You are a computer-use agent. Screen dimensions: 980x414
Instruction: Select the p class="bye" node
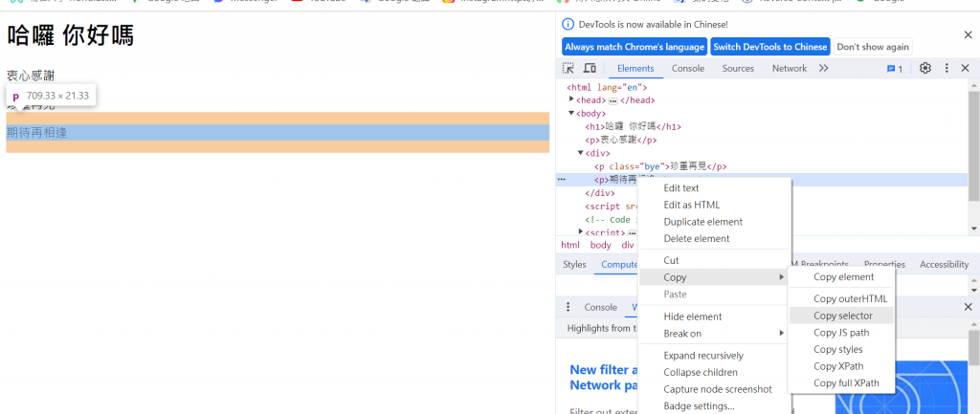point(660,166)
